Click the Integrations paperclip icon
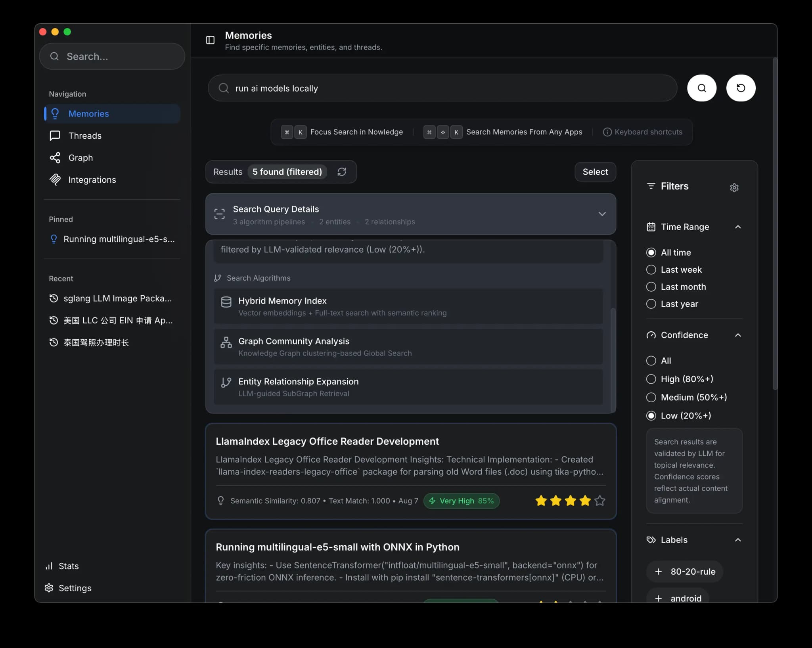 click(x=55, y=180)
